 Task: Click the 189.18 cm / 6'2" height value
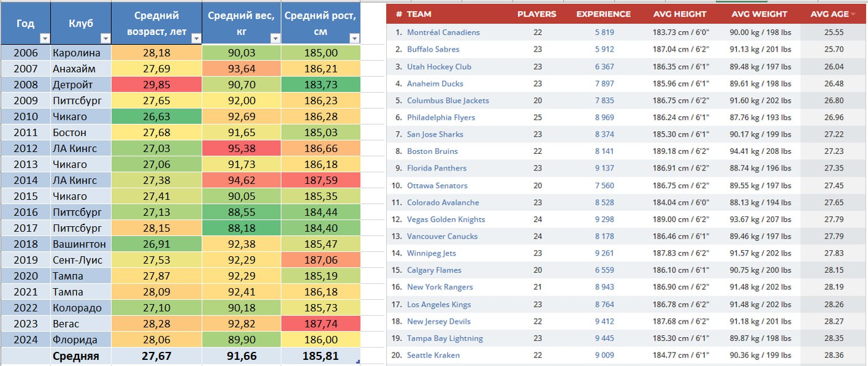click(680, 151)
